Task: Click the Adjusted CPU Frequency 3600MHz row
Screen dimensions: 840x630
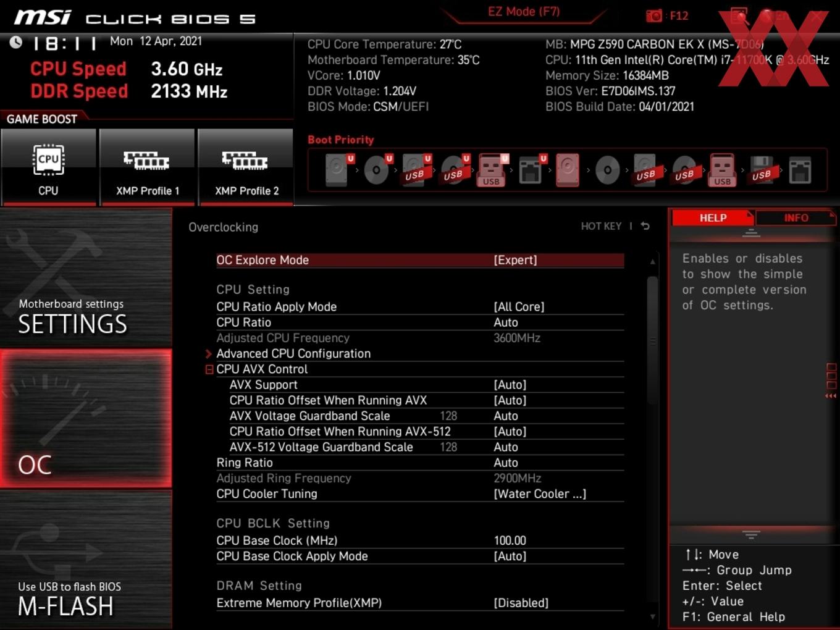Action: 420,338
